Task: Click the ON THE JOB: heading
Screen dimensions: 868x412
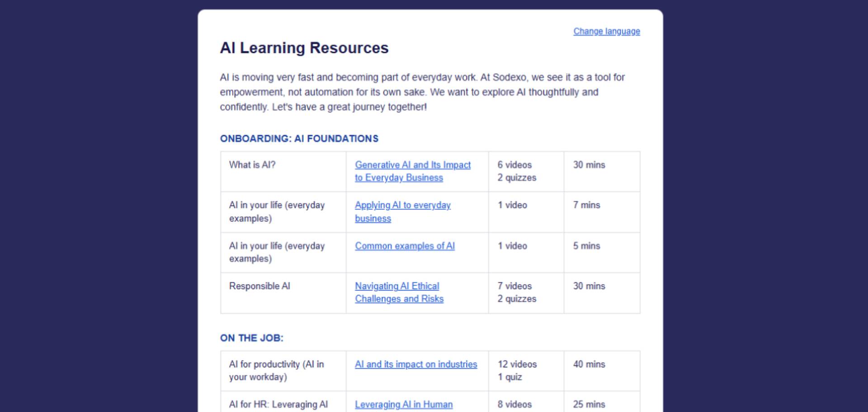Action: click(x=252, y=338)
